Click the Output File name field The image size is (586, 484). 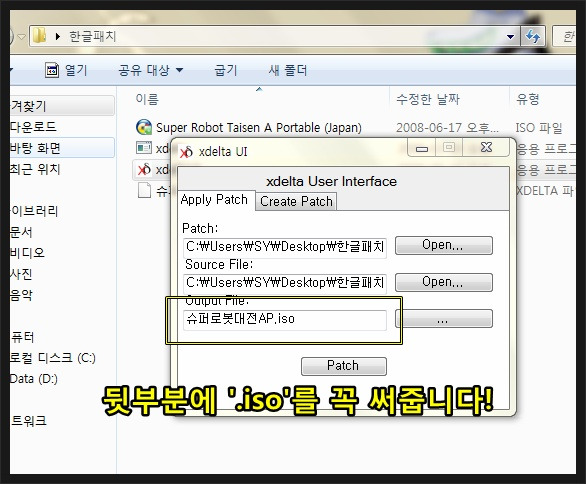tap(285, 320)
